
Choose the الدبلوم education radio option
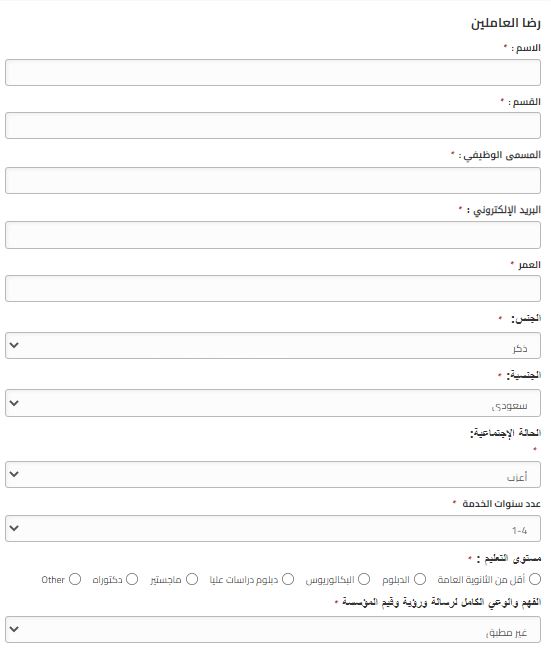click(x=420, y=579)
